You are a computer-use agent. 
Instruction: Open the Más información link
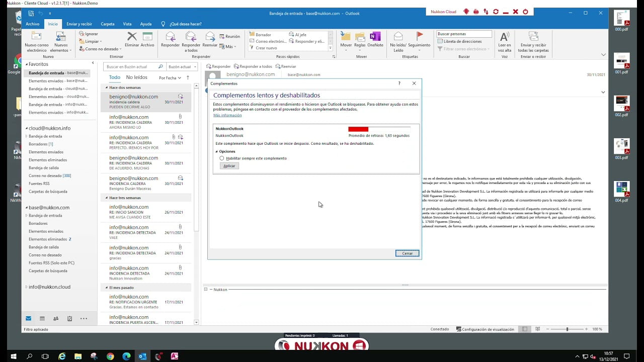point(227,115)
